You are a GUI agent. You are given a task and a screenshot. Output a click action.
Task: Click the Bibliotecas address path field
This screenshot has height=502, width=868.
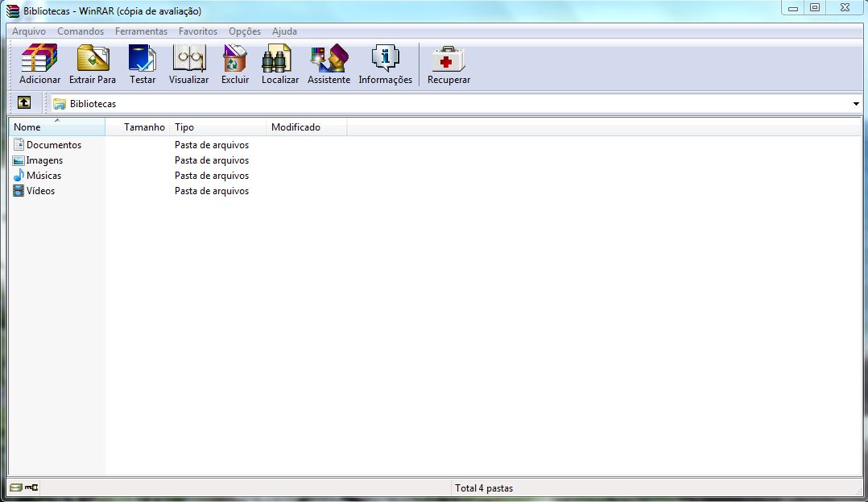[456, 104]
